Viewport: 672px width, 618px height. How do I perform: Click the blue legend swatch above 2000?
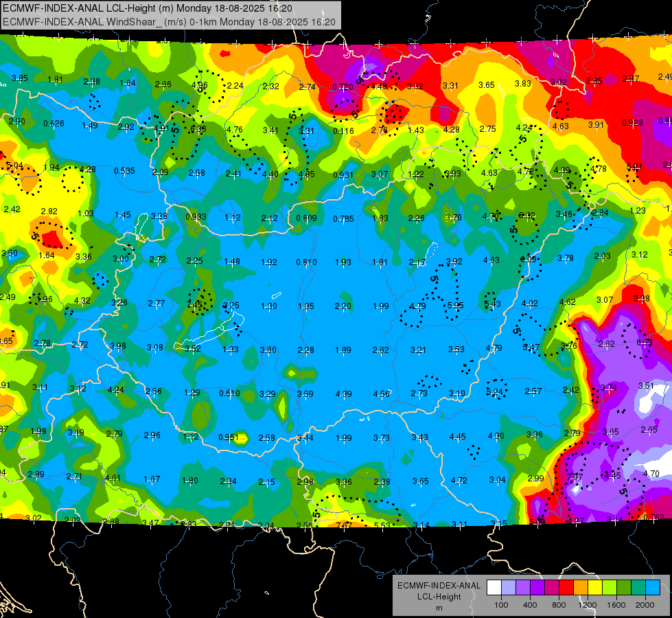point(653,587)
